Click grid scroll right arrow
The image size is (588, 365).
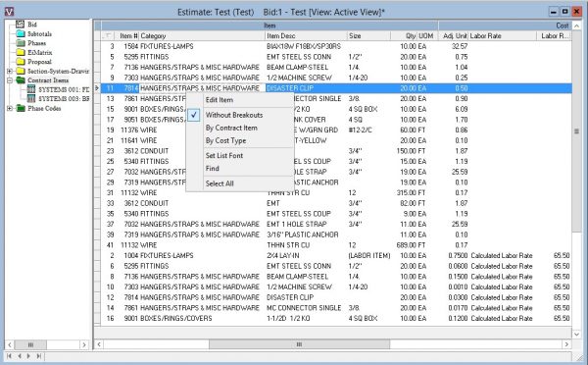point(566,344)
